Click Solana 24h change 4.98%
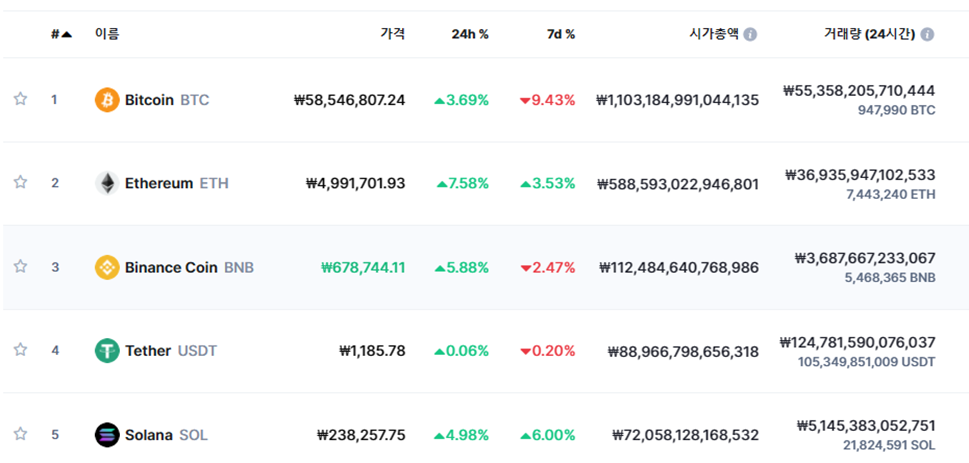Viewport: 969px width, 463px height. pyautogui.click(x=462, y=435)
